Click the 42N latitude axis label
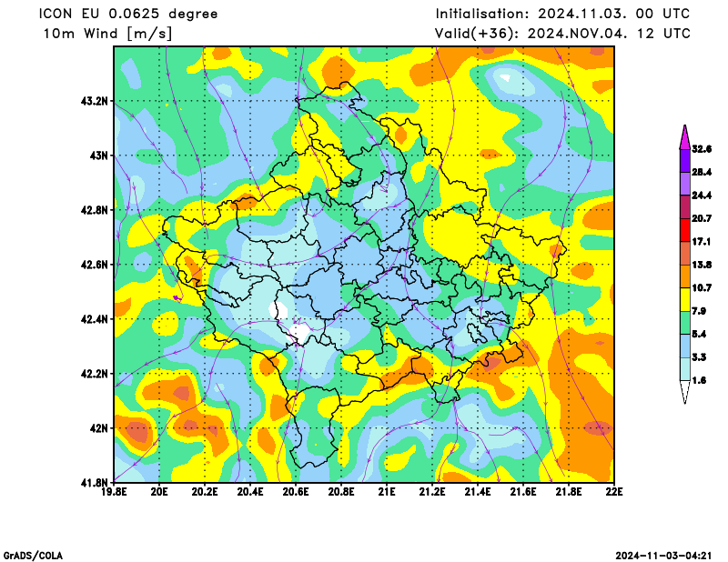Screen dimensions: 728x562 [x=98, y=428]
